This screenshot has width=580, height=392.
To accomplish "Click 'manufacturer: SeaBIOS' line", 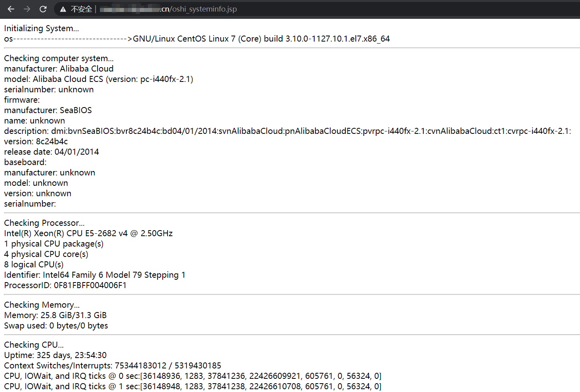I will tap(48, 110).
